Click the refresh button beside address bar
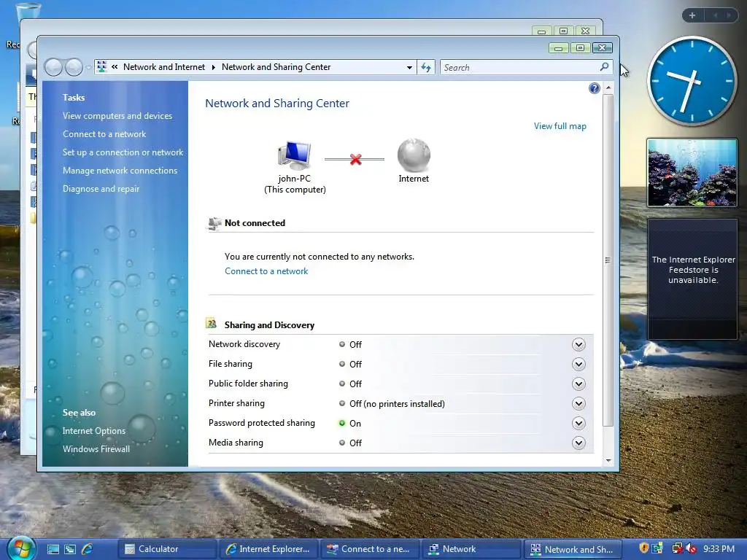This screenshot has width=747, height=560. tap(426, 68)
